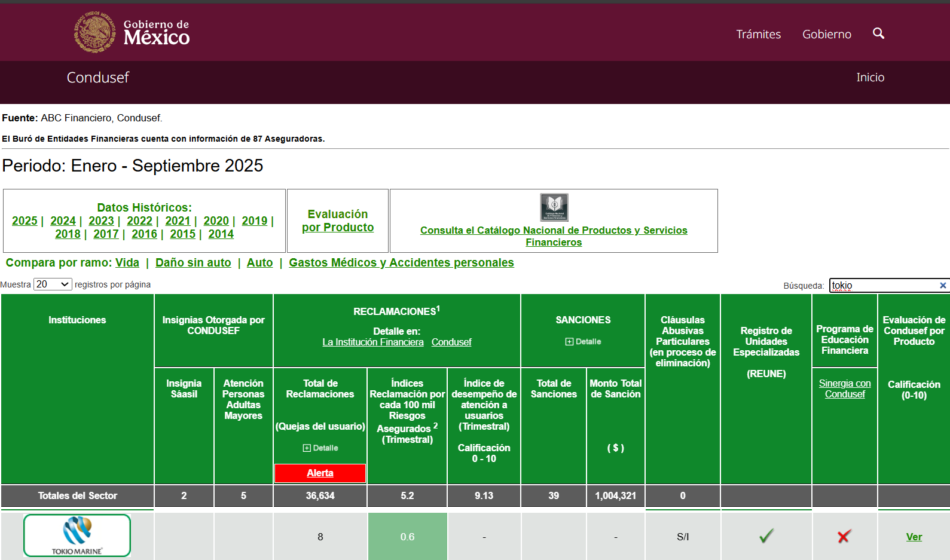Viewport: 950px width, 560px height.
Task: Open the Gobierno menu
Action: tap(826, 34)
